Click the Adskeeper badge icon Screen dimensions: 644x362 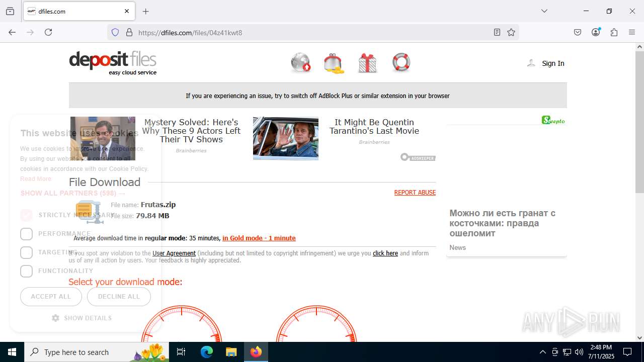418,157
